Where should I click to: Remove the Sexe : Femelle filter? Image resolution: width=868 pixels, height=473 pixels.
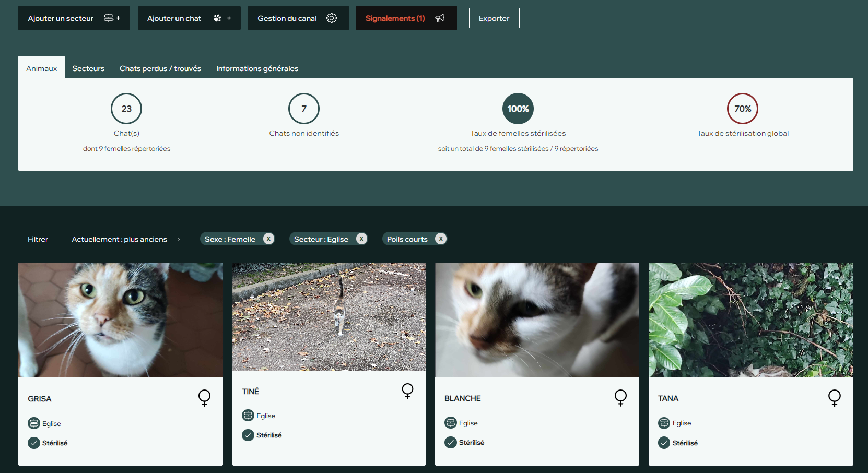pos(268,239)
